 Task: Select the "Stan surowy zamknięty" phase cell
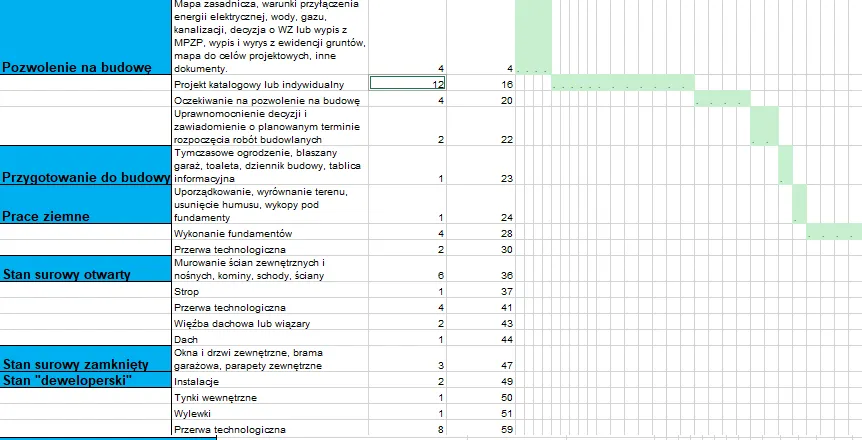pos(86,359)
